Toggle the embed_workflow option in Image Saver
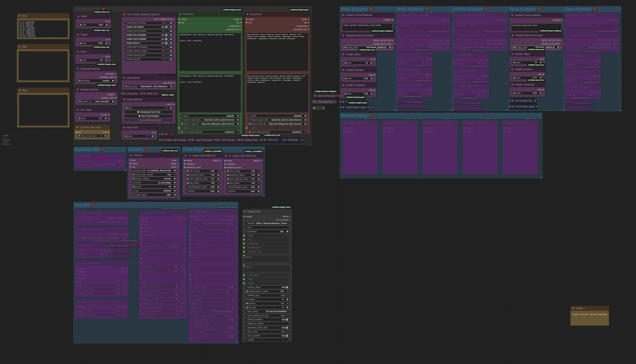Screen dimensions: 636x364 (x=287, y=319)
